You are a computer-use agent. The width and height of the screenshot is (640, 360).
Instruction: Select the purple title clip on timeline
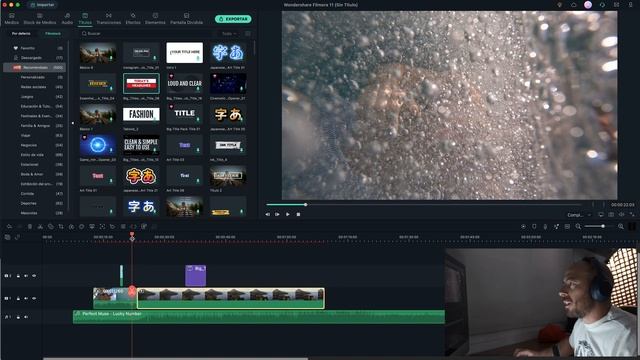196,276
